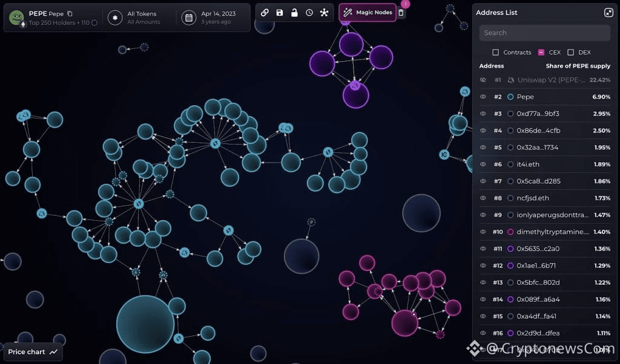Enable the Contracts checkbox
620x364 pixels.
[495, 52]
